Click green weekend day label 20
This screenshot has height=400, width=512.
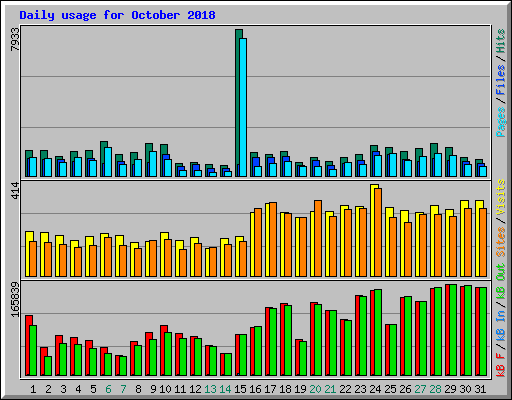(x=315, y=389)
